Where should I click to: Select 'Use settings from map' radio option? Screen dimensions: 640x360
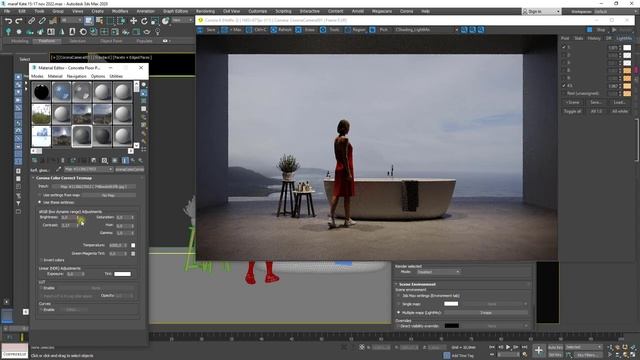coord(40,195)
